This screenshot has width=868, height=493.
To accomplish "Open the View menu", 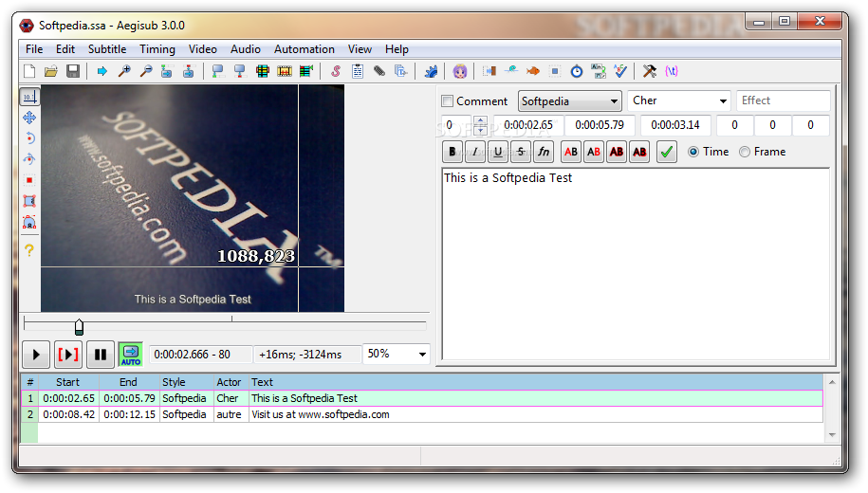I will [360, 49].
